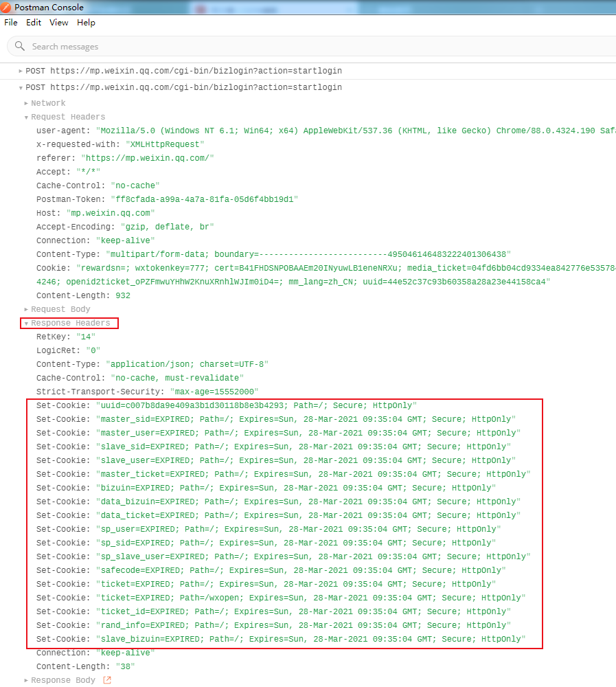
Task: Click the must-revalidate Cache-Control line
Action: (x=140, y=378)
